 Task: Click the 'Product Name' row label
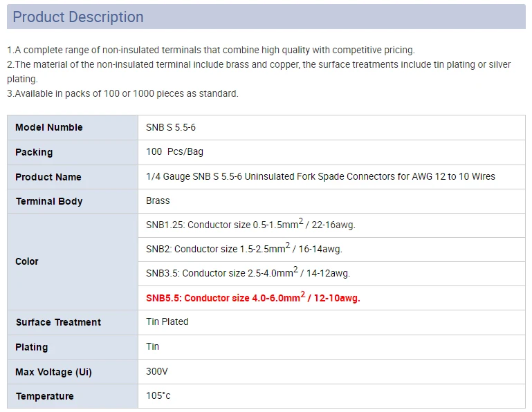48,177
